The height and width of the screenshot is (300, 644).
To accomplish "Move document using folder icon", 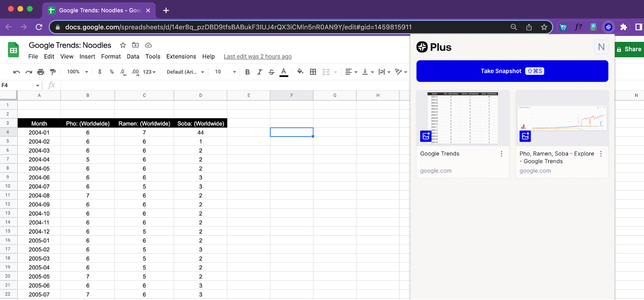I will click(x=135, y=45).
